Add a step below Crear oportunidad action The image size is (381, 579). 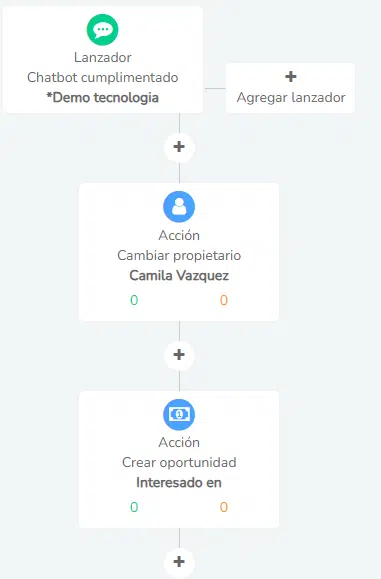pyautogui.click(x=179, y=562)
